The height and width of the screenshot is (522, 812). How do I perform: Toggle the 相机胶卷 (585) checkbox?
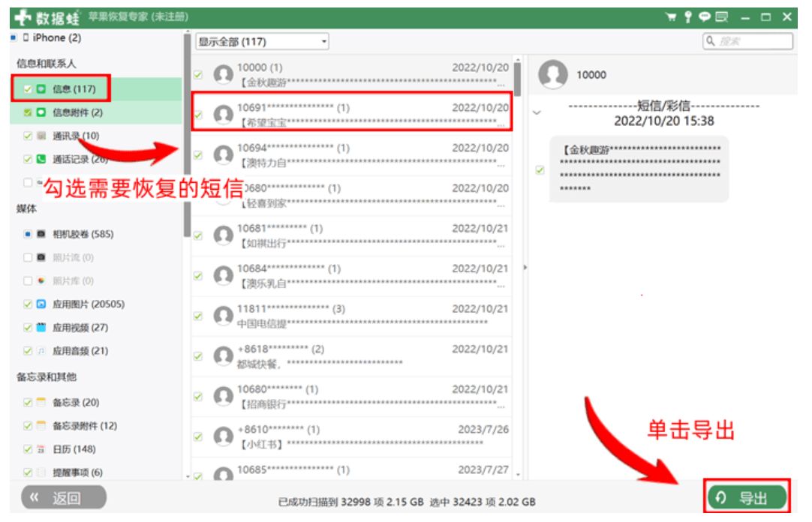pyautogui.click(x=28, y=234)
